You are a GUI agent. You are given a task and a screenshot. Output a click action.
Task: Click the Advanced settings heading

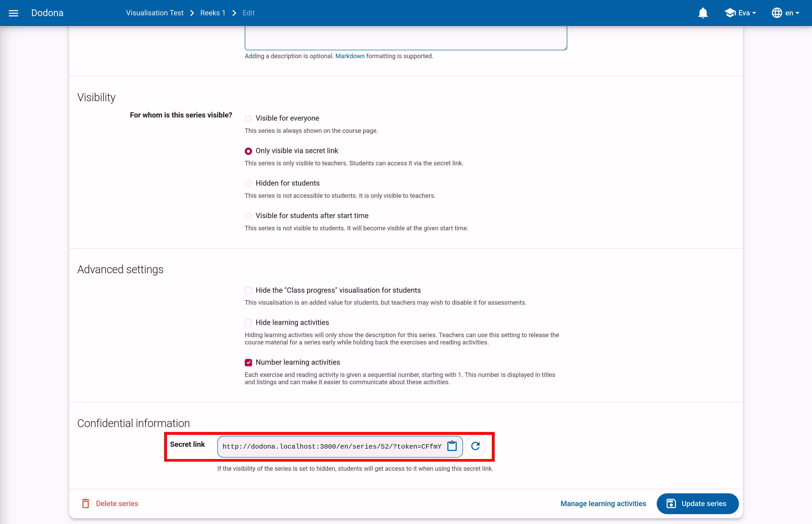[x=120, y=269]
